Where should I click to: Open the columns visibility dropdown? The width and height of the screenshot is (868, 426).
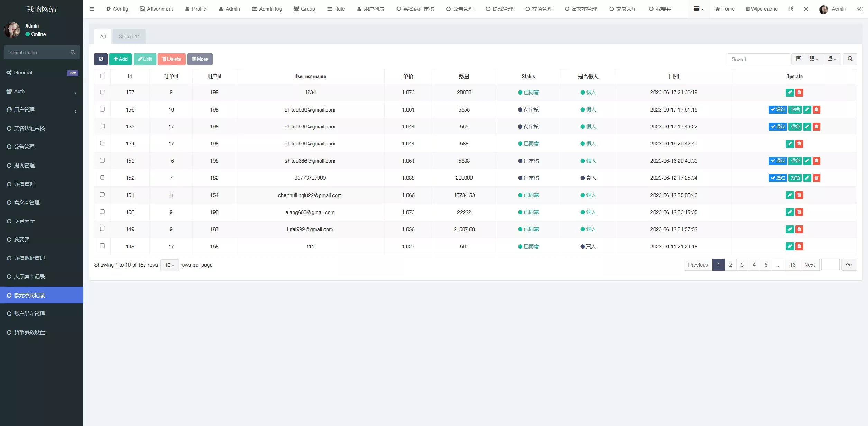click(814, 59)
